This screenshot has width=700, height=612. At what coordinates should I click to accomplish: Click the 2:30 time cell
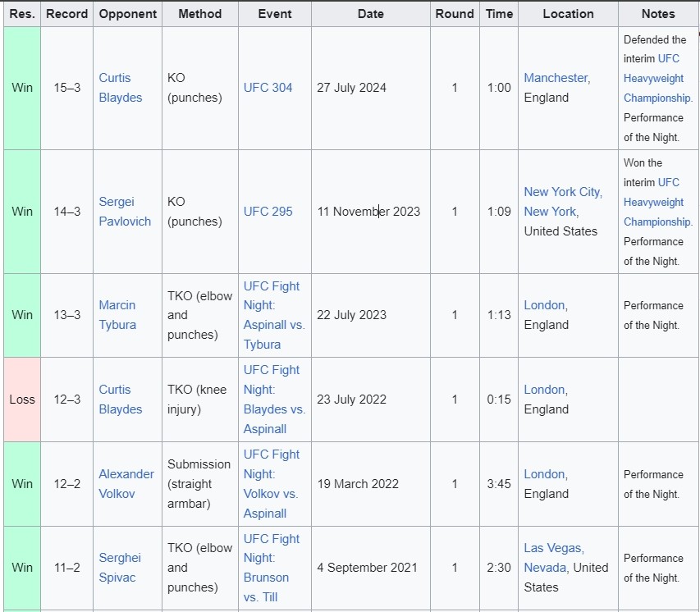point(499,568)
